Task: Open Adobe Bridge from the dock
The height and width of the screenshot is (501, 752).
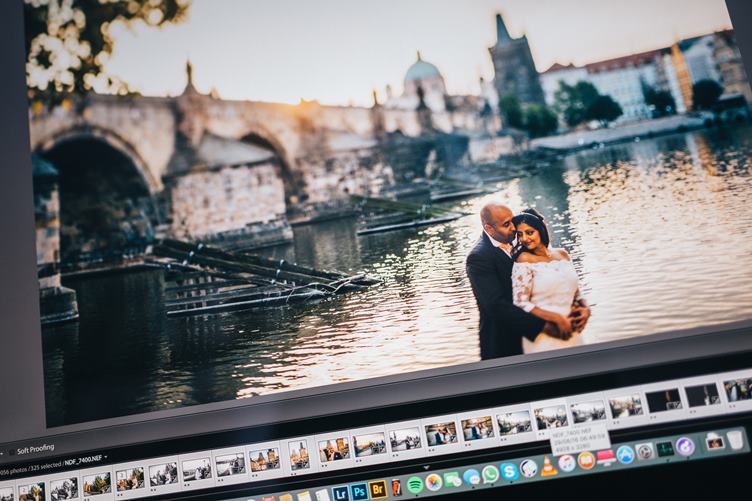Action: (x=378, y=489)
